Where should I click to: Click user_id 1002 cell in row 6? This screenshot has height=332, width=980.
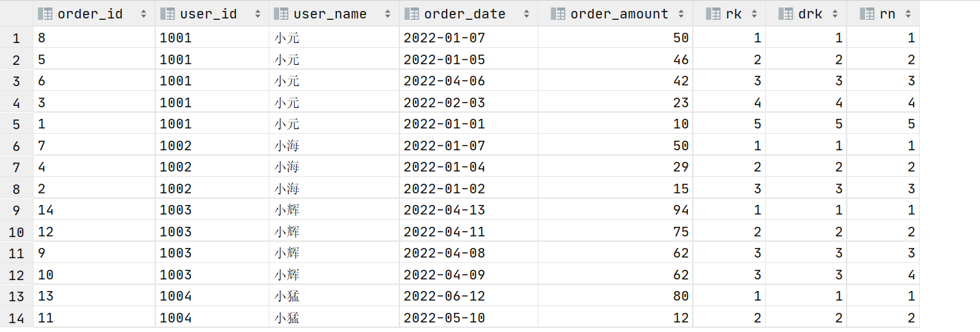(x=212, y=146)
